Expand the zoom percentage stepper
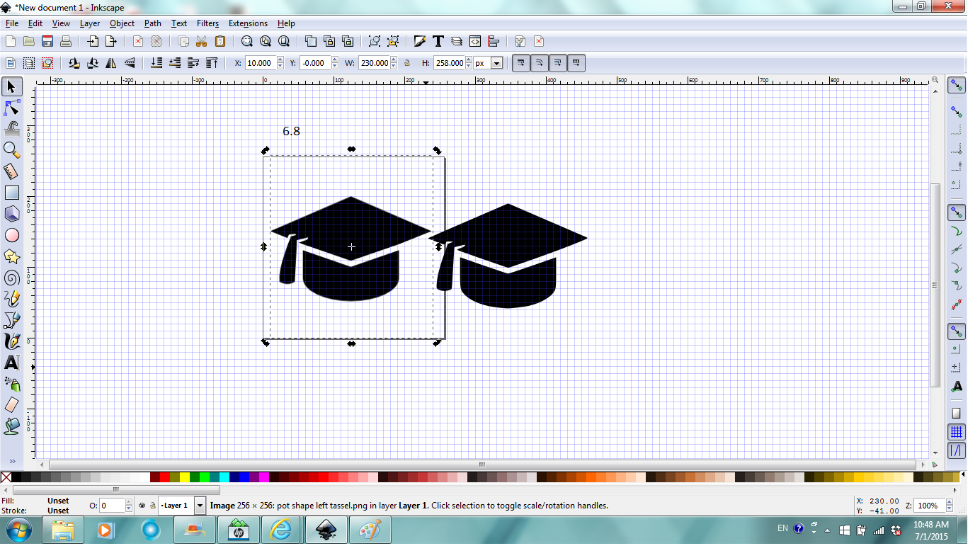The image size is (980, 558). (949, 505)
